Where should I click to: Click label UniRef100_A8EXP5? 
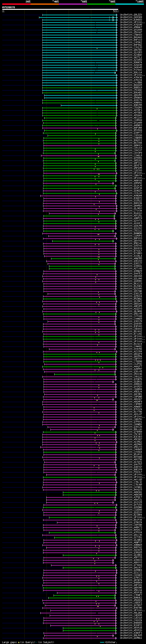click(131, 306)
